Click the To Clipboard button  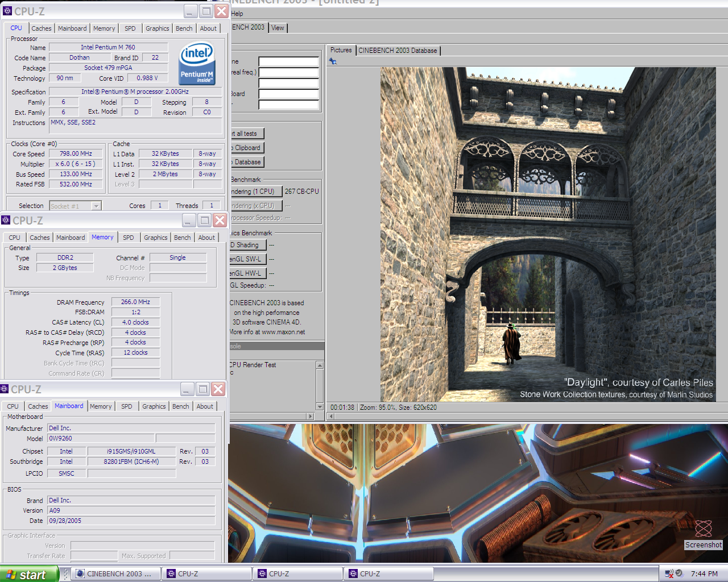247,148
